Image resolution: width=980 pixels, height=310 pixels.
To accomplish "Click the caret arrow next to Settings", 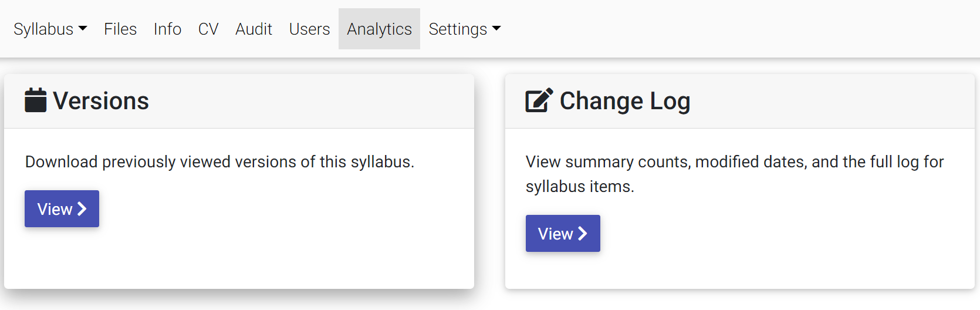I will (496, 28).
